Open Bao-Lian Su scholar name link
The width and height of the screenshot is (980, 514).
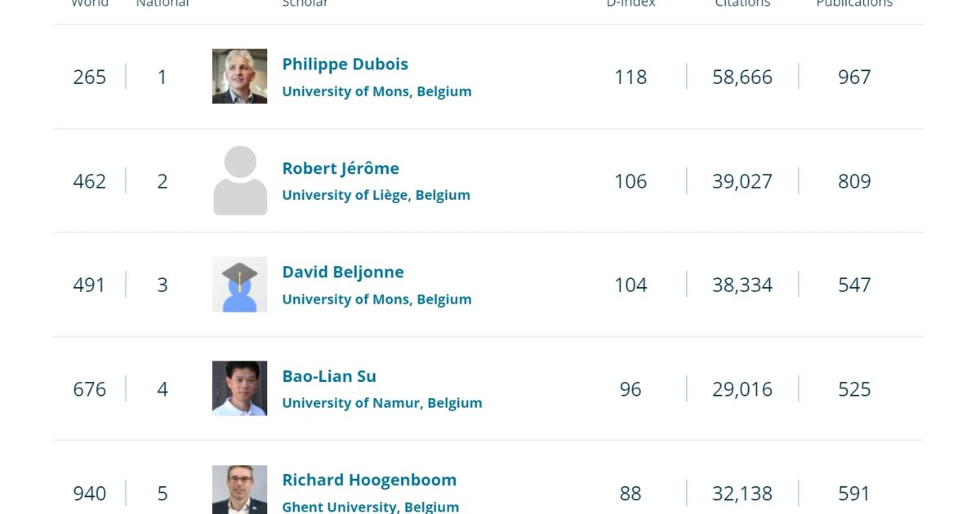coord(329,376)
